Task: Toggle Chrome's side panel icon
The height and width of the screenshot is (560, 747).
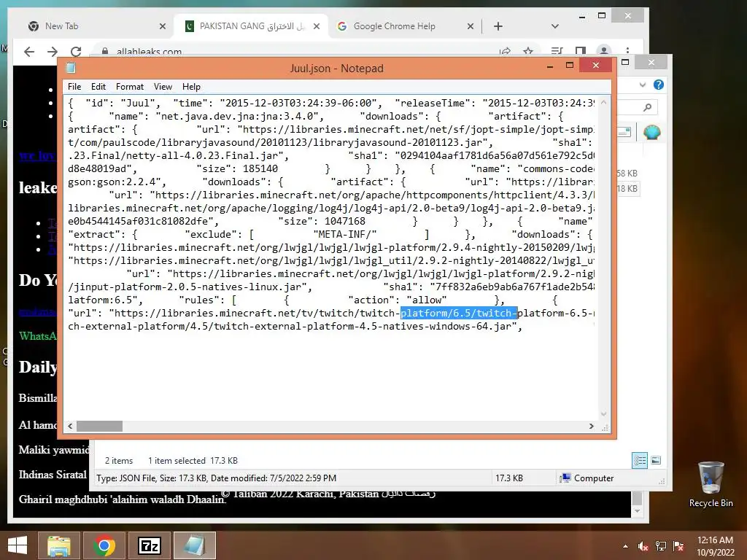Action: pyautogui.click(x=580, y=51)
